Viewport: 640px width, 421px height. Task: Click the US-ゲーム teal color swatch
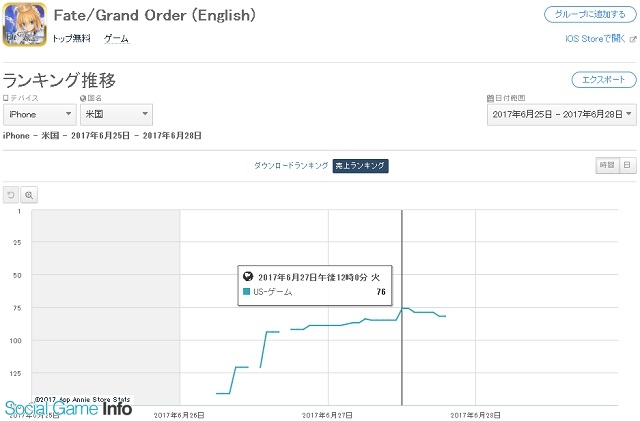tap(246, 292)
